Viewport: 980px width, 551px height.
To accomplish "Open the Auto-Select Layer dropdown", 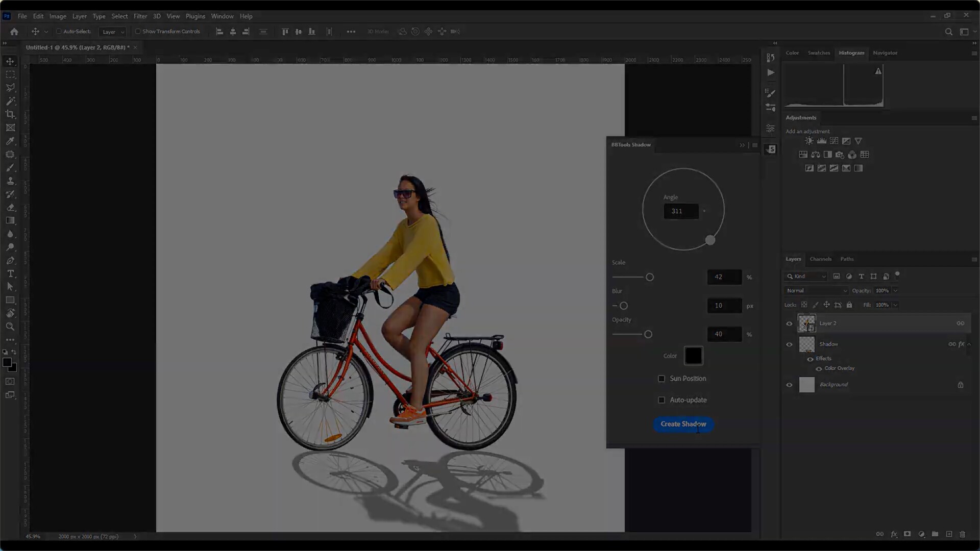I will 113,32.
